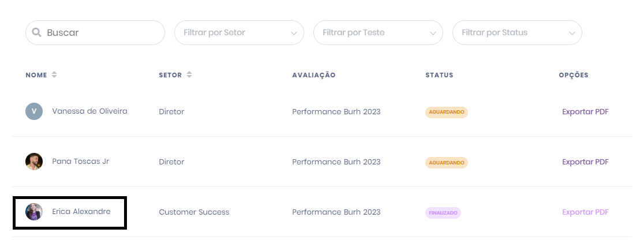Screen dimensions: 644x240
Task: Click Vanessa's AGUARDANDO status badge
Action: (447, 112)
